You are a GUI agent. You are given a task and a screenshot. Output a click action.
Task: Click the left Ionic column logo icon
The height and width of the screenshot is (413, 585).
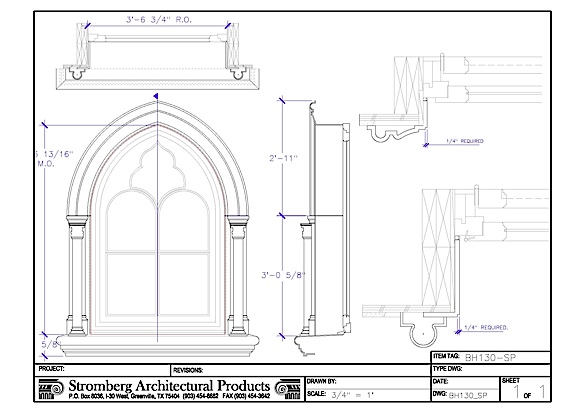51,389
